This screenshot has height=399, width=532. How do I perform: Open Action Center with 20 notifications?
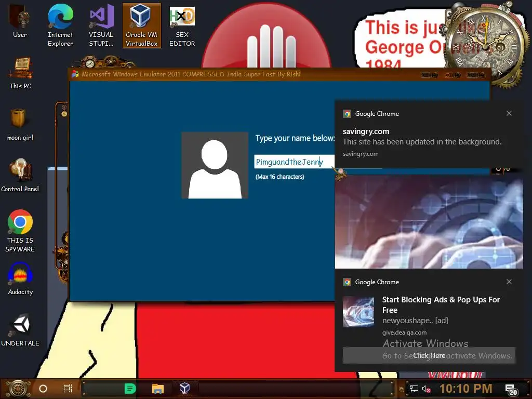511,390
